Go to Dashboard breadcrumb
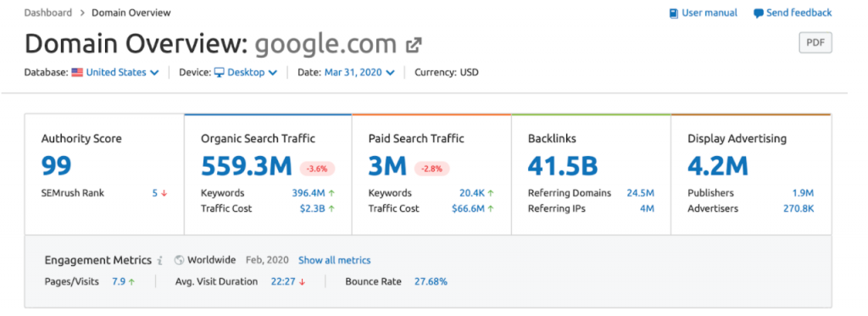Screen dimensions: 868x316 point(47,12)
